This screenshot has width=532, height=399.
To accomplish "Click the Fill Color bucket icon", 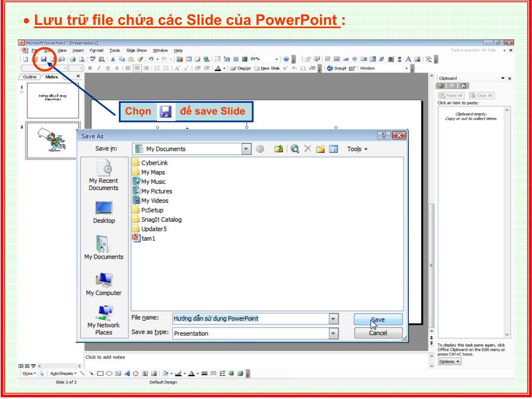I will tap(165, 374).
